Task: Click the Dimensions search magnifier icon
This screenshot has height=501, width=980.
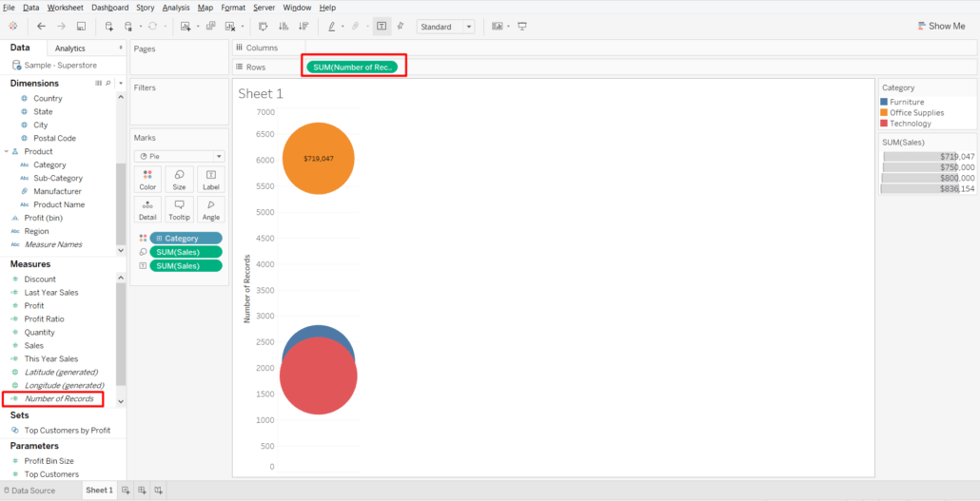Action: (x=108, y=83)
